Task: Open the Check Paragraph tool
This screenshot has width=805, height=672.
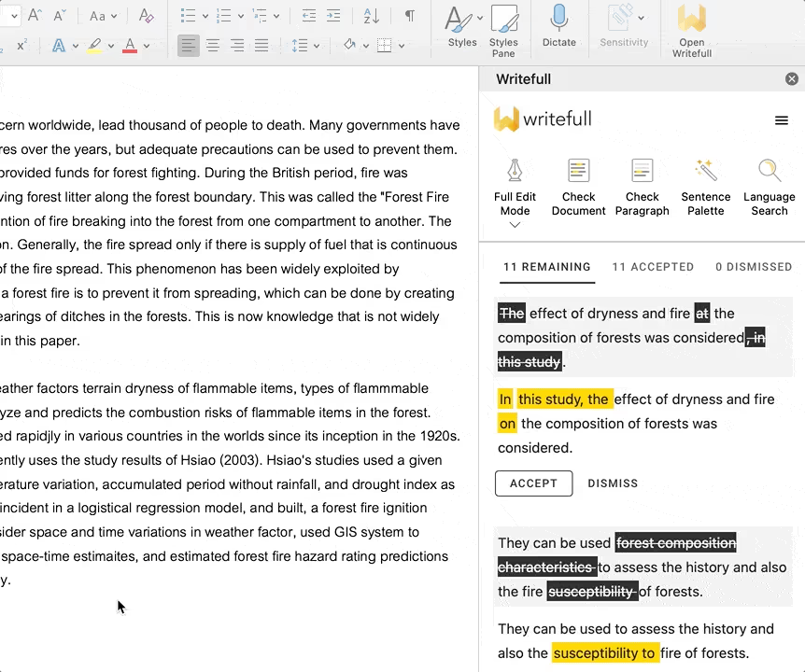Action: [642, 187]
